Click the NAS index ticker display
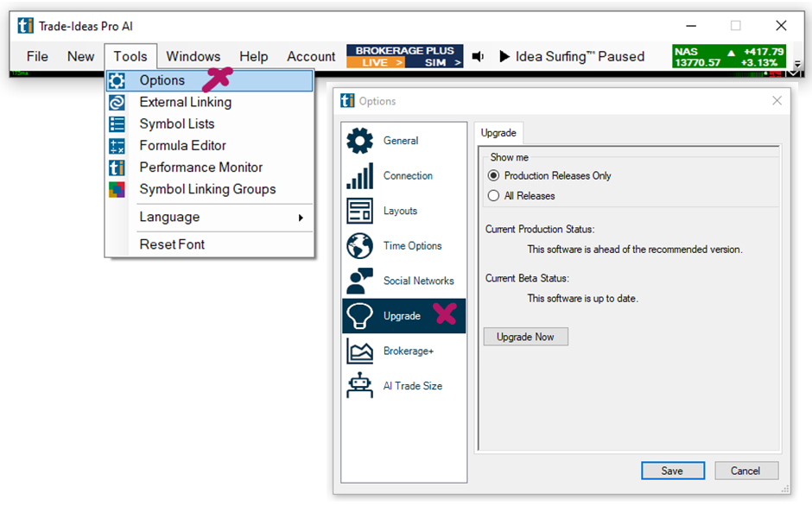812x506 pixels. tap(729, 57)
